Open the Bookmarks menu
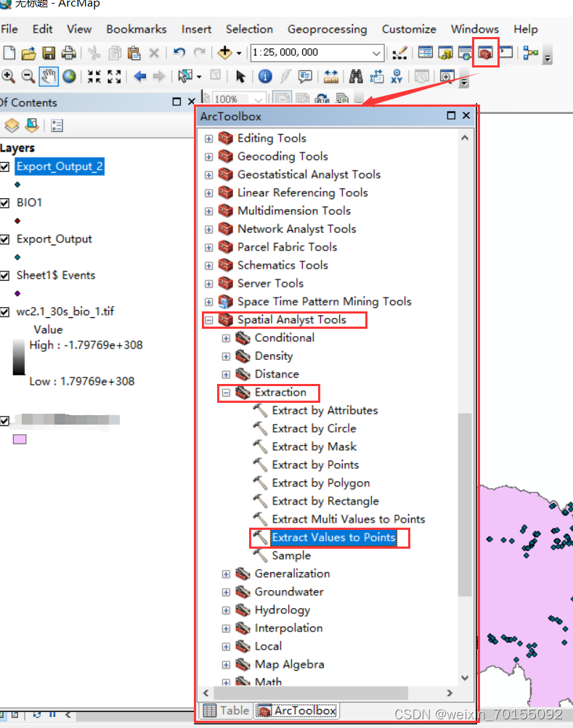The height and width of the screenshot is (728, 573). tap(136, 29)
